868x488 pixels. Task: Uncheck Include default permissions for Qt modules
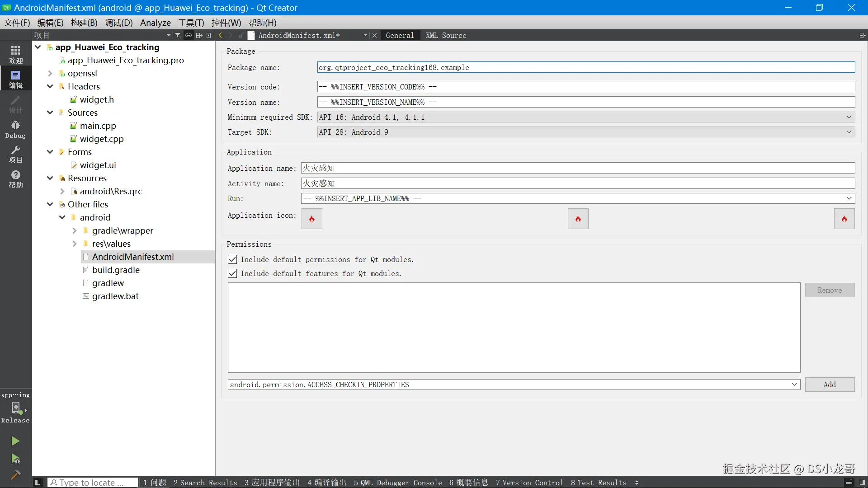(x=232, y=259)
